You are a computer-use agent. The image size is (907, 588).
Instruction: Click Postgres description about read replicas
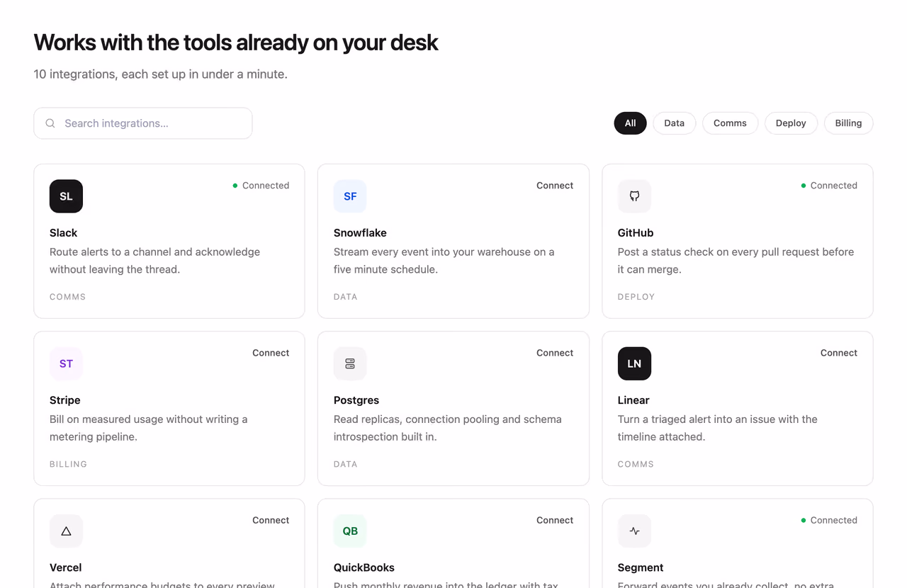point(448,428)
